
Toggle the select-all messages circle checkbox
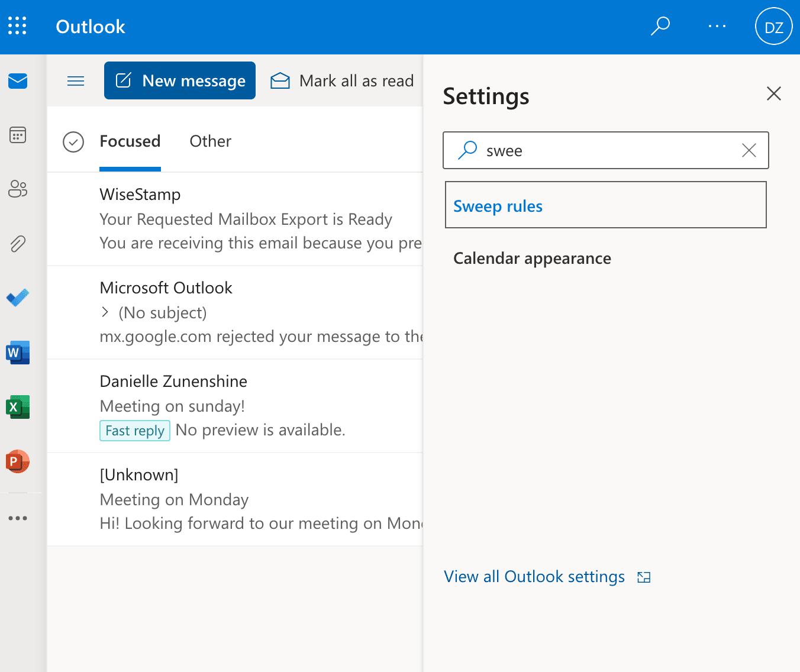pos(73,142)
